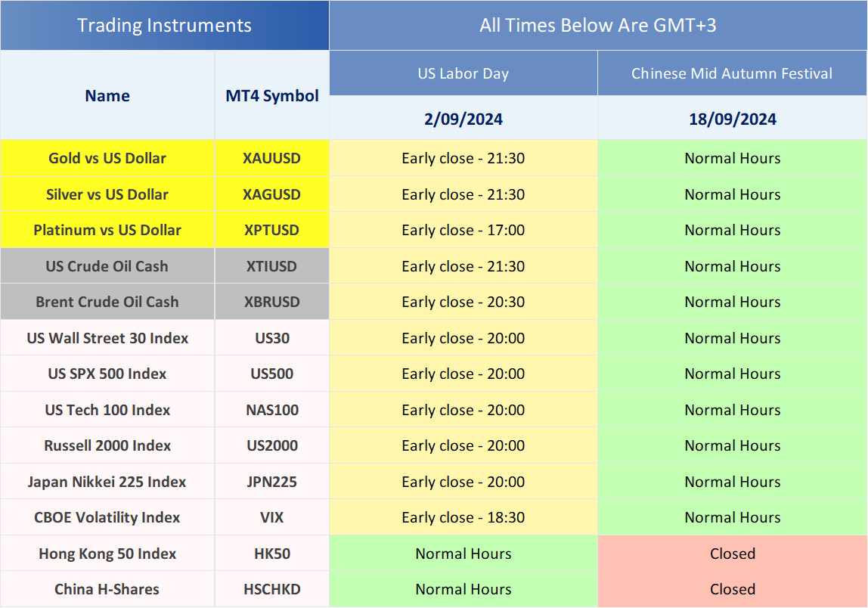The height and width of the screenshot is (608, 868).
Task: Select the 18/09/2024 date cell
Action: (732, 119)
